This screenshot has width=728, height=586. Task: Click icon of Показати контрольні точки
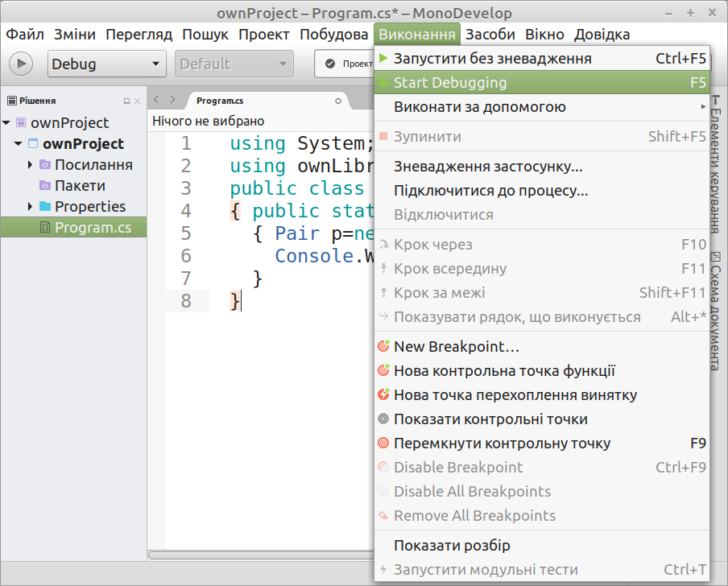(383, 419)
